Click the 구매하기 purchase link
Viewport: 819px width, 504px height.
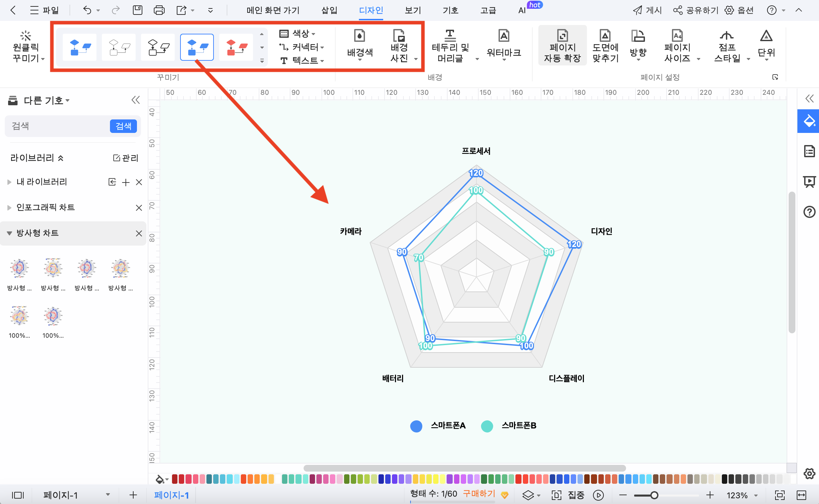point(479,494)
